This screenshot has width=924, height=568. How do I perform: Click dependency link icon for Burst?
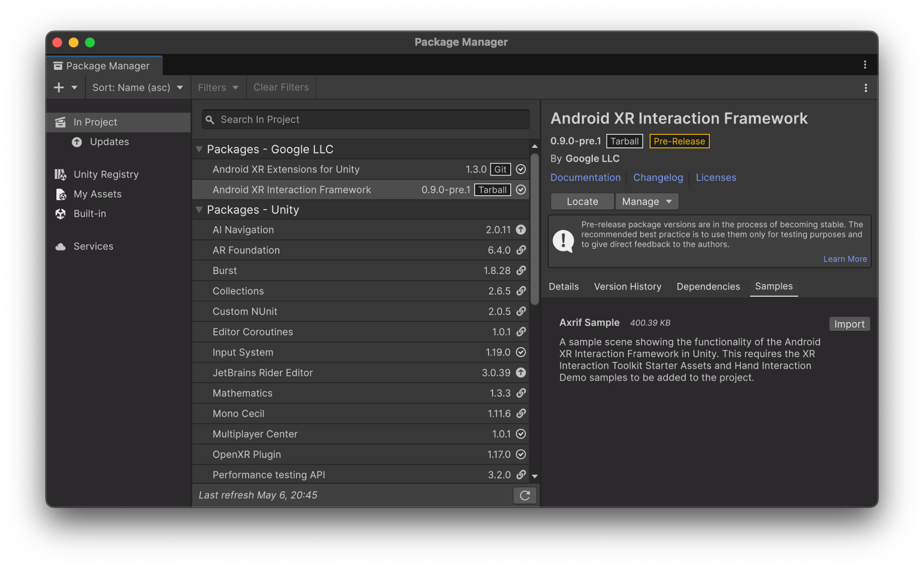[x=521, y=270]
